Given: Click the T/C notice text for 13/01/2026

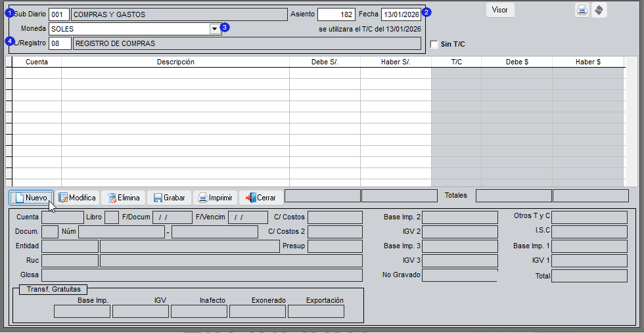Looking at the screenshot, I should [x=369, y=30].
